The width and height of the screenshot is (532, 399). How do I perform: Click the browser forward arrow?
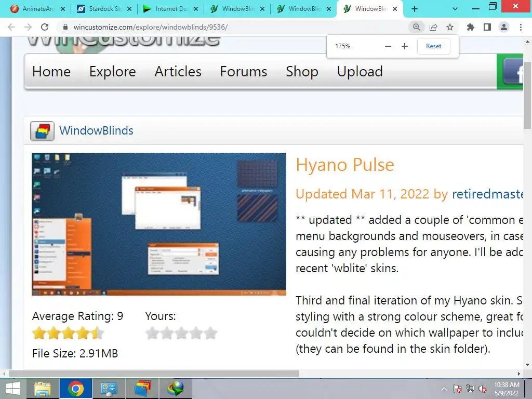pyautogui.click(x=28, y=27)
